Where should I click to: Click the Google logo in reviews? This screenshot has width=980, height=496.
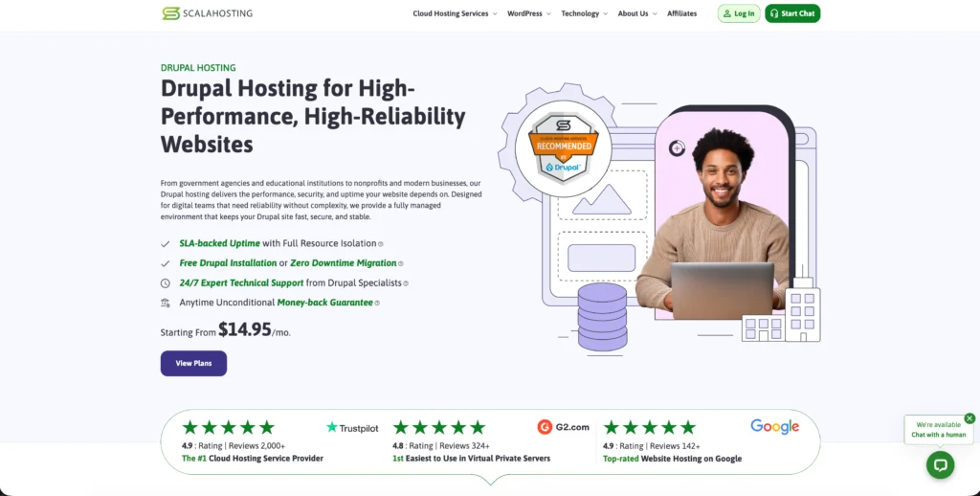[x=775, y=426]
